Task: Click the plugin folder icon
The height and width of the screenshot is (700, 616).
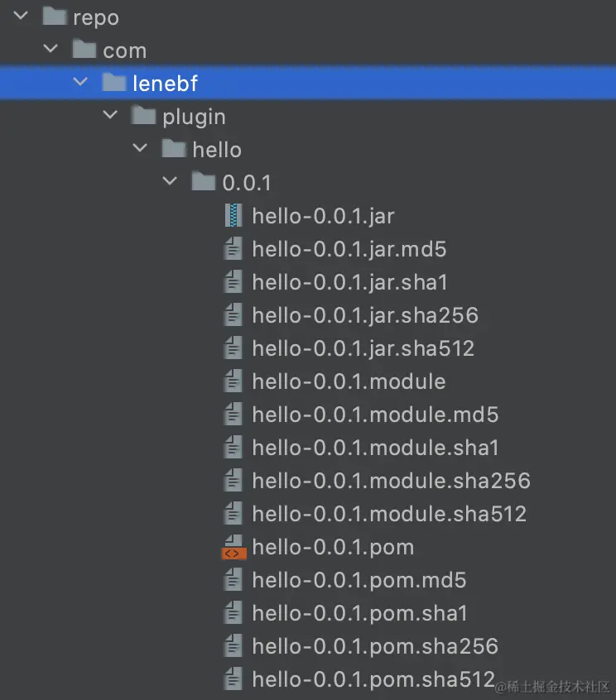Action: [x=144, y=116]
